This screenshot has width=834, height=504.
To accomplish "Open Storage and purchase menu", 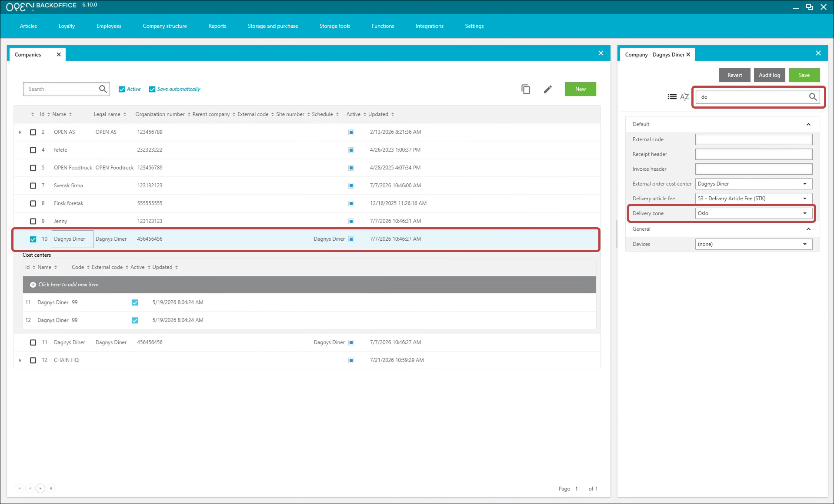I will point(273,26).
